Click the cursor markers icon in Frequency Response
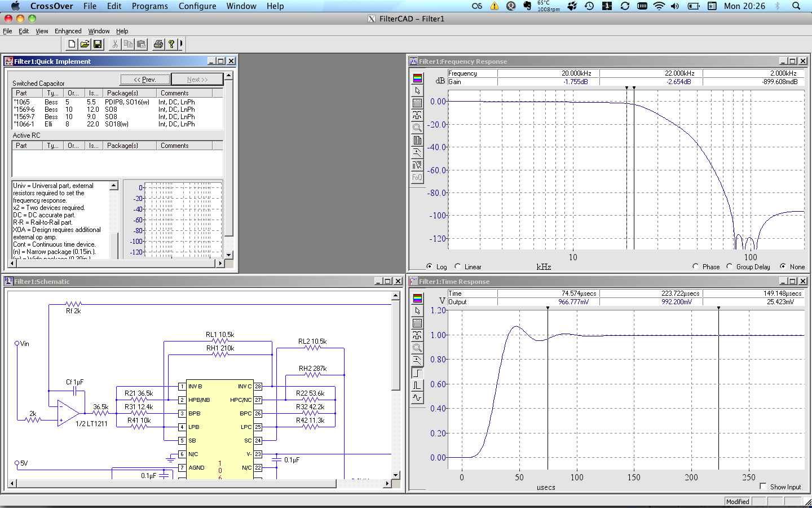Image resolution: width=812 pixels, height=508 pixels. (417, 115)
